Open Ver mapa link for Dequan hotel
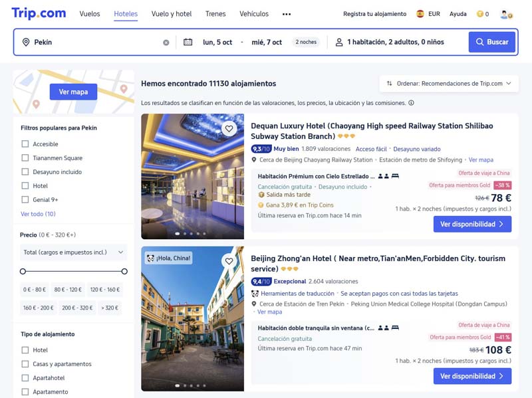 tap(481, 159)
